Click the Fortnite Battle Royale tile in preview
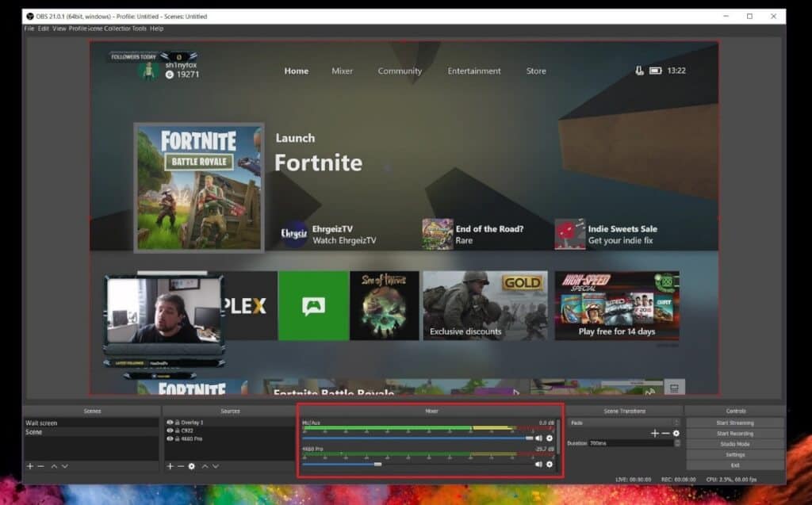Image resolution: width=812 pixels, height=505 pixels. (199, 188)
